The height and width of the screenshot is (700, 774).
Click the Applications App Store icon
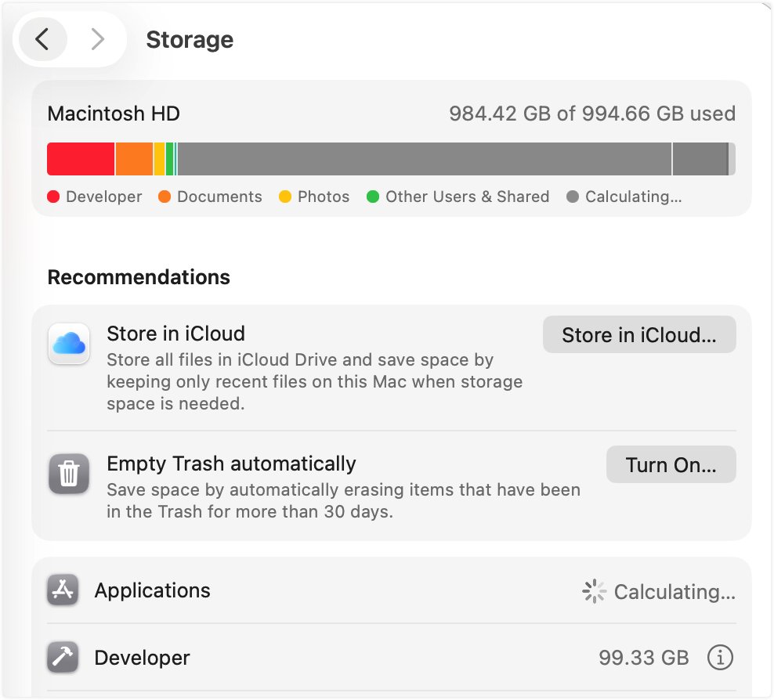pyautogui.click(x=63, y=590)
